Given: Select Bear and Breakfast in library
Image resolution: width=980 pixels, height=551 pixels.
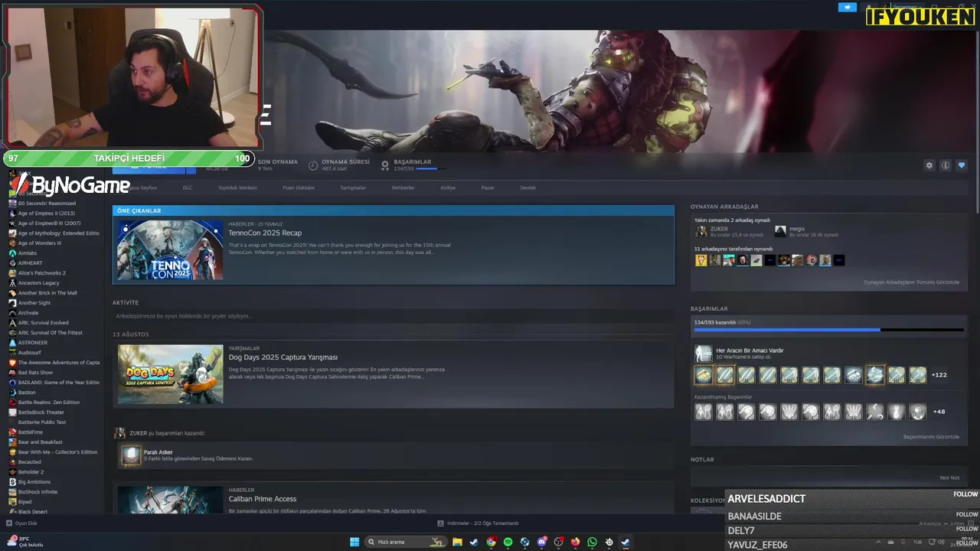Looking at the screenshot, I should pos(41,442).
